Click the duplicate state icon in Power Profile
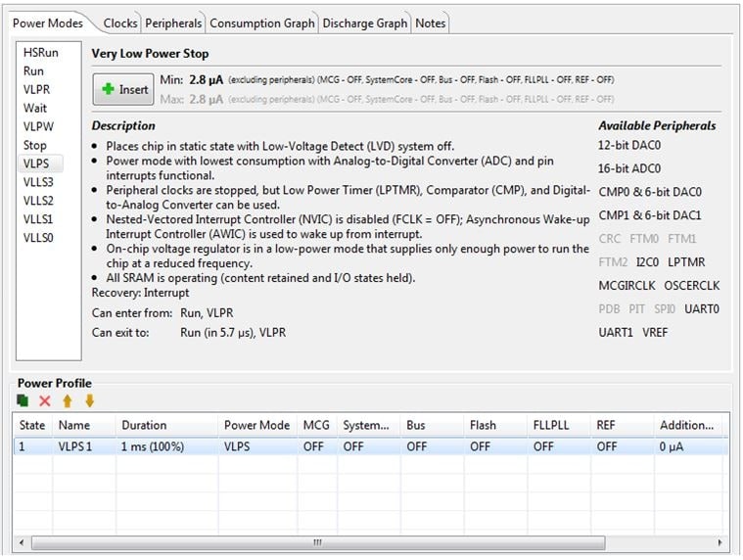This screenshot has width=743, height=560. pos(23,400)
